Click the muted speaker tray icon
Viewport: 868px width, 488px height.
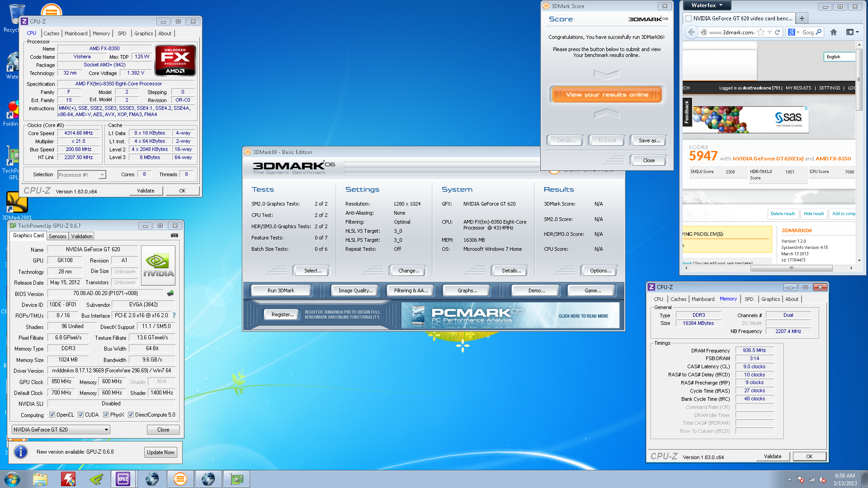(822, 479)
